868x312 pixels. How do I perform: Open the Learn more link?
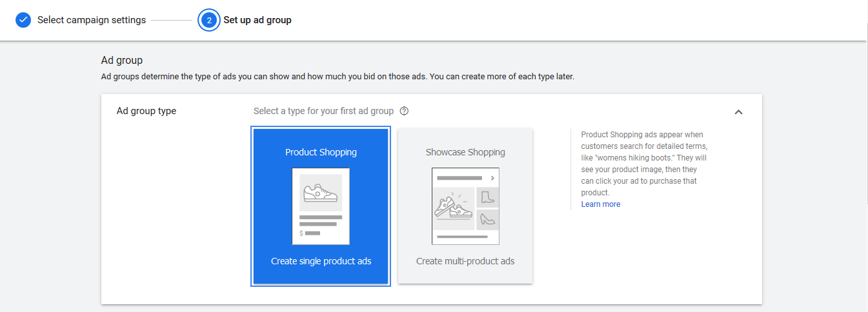pyautogui.click(x=600, y=204)
